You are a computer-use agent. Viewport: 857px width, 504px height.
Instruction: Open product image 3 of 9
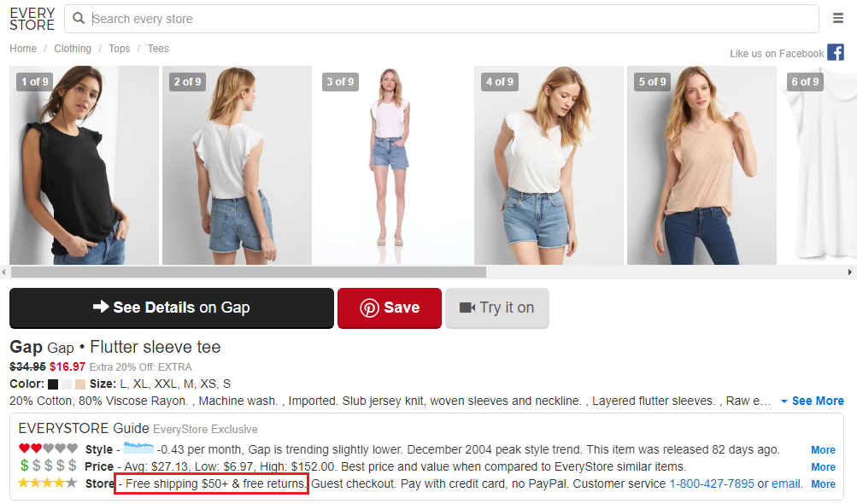(393, 165)
